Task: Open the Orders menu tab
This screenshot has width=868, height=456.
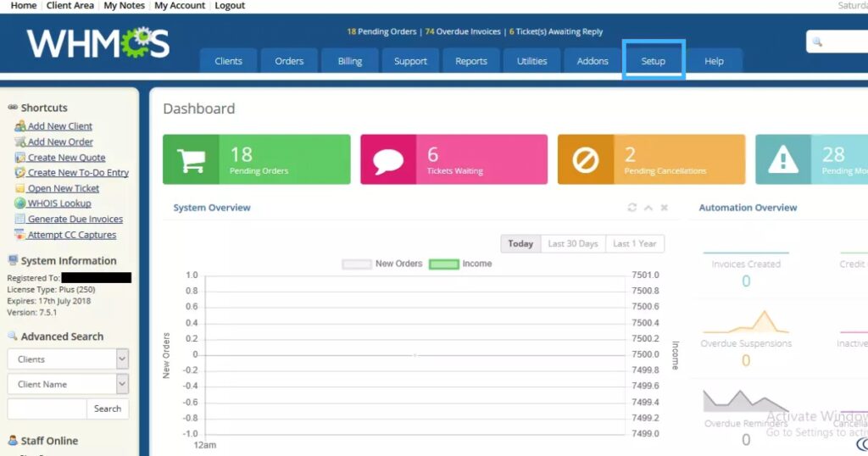Action: [x=290, y=61]
